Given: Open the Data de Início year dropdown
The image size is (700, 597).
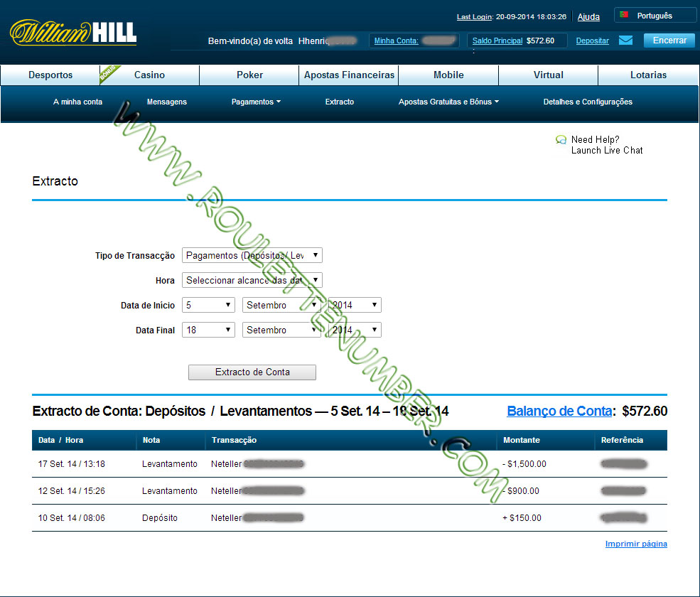Looking at the screenshot, I should click(355, 305).
